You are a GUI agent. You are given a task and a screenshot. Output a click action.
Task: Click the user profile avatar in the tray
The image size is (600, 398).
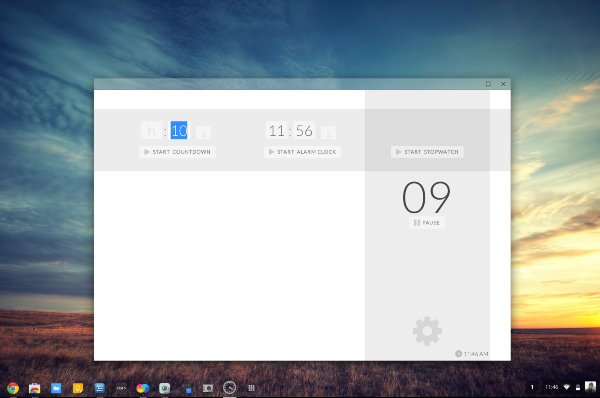(590, 387)
